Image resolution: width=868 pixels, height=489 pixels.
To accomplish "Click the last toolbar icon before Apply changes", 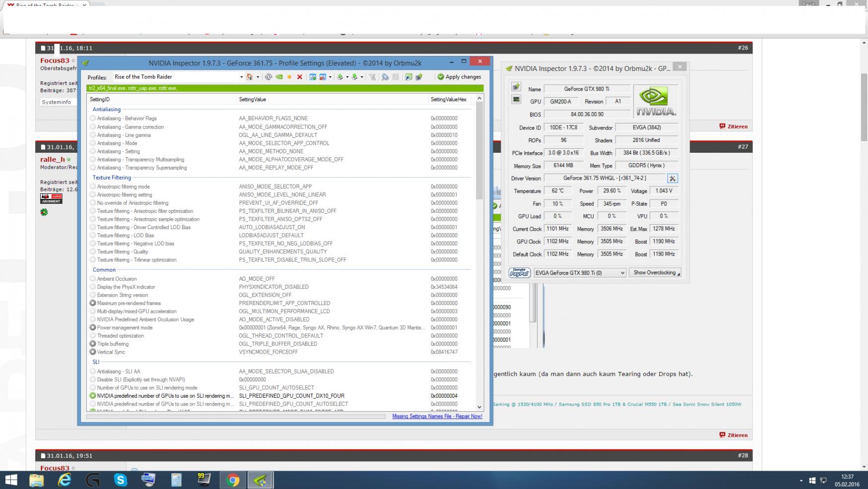I will pos(419,77).
